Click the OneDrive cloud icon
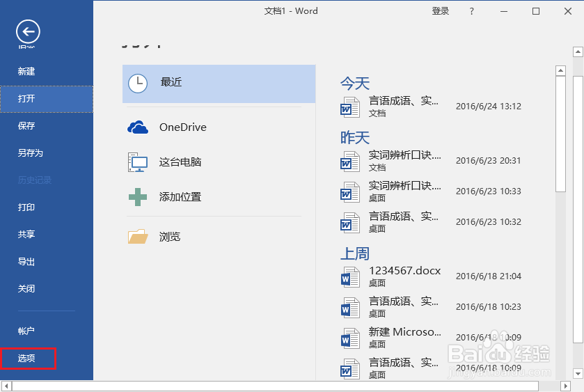The image size is (584, 392). (x=138, y=127)
